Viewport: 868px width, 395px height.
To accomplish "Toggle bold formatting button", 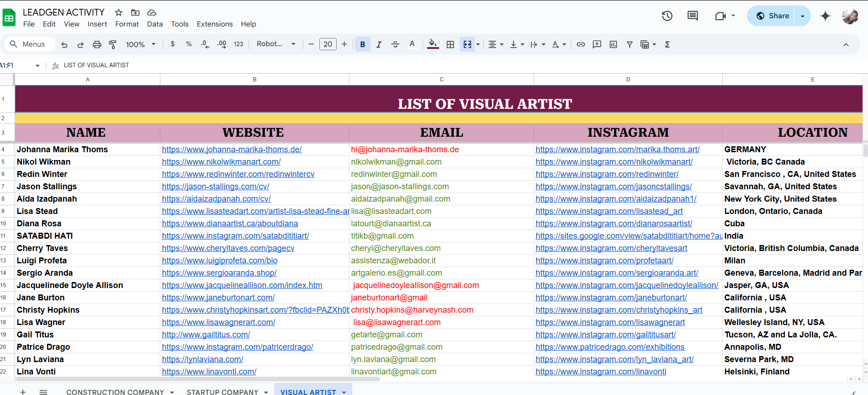I will [363, 44].
